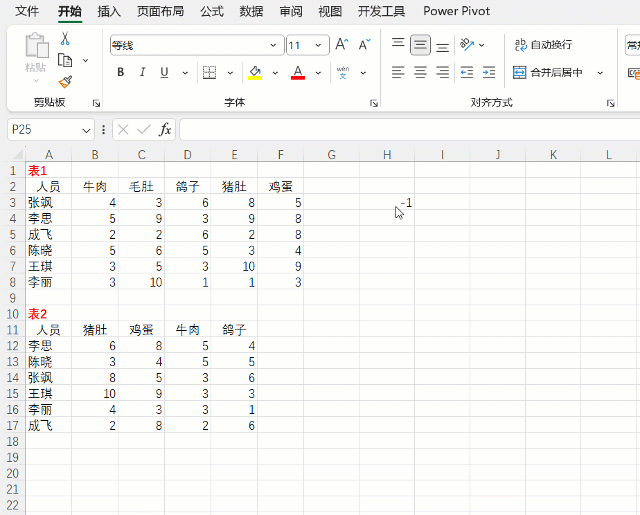
Task: Switch to the 视图 View tab
Action: 330,11
